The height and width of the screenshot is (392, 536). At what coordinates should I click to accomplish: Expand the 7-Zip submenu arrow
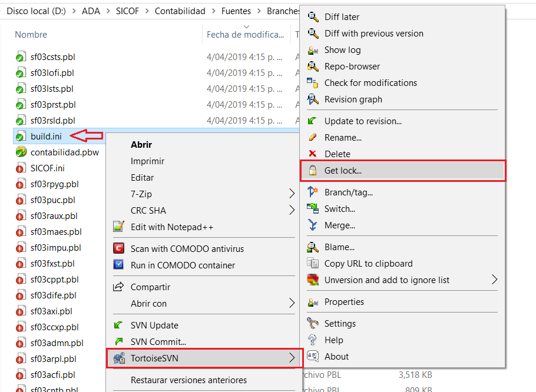click(292, 194)
